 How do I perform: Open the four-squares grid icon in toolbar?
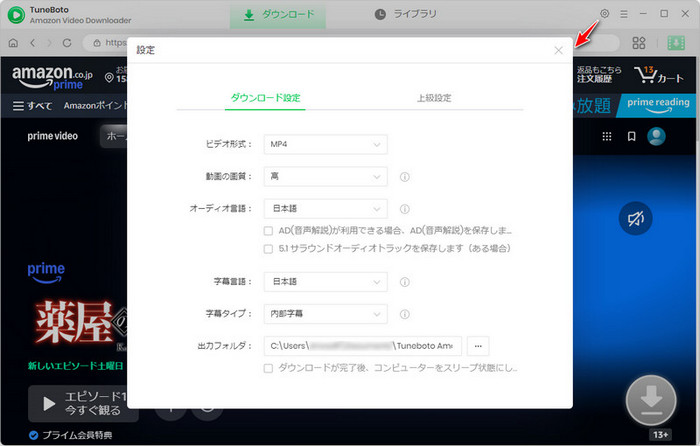coord(639,43)
